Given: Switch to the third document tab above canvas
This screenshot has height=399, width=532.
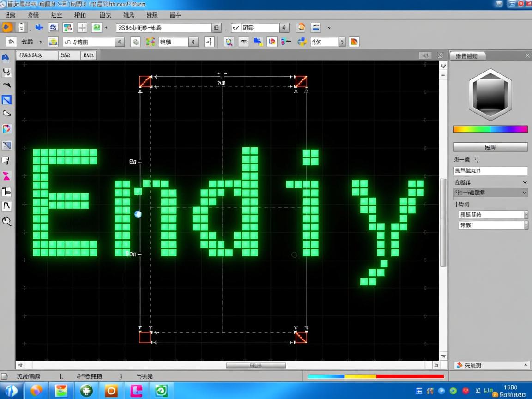Looking at the screenshot, I should tap(88, 55).
